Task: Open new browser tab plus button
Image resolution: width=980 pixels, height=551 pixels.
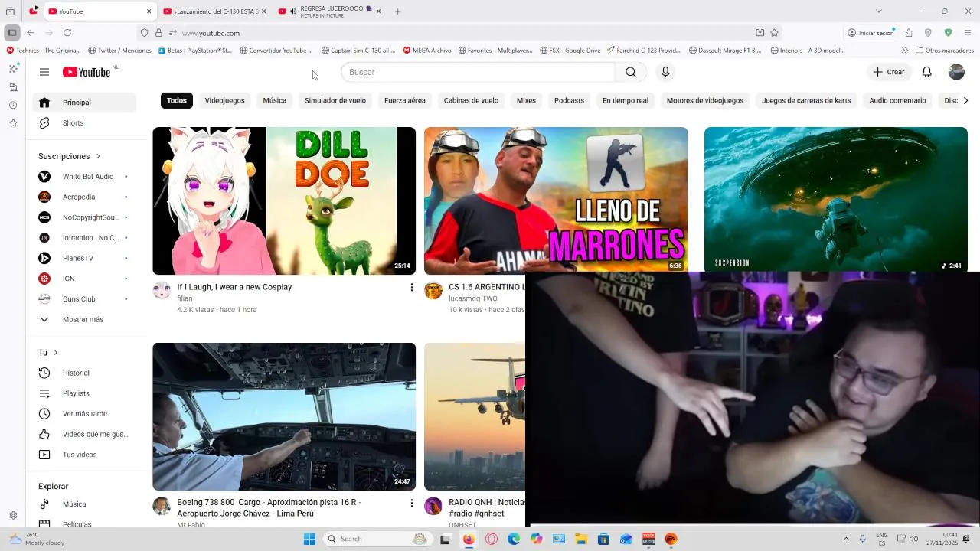Action: click(x=398, y=11)
